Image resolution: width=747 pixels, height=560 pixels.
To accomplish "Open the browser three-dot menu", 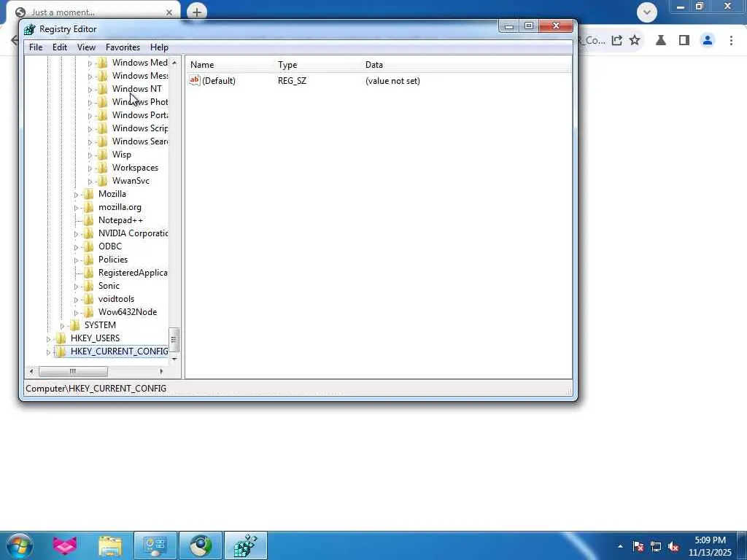I will pos(731,41).
